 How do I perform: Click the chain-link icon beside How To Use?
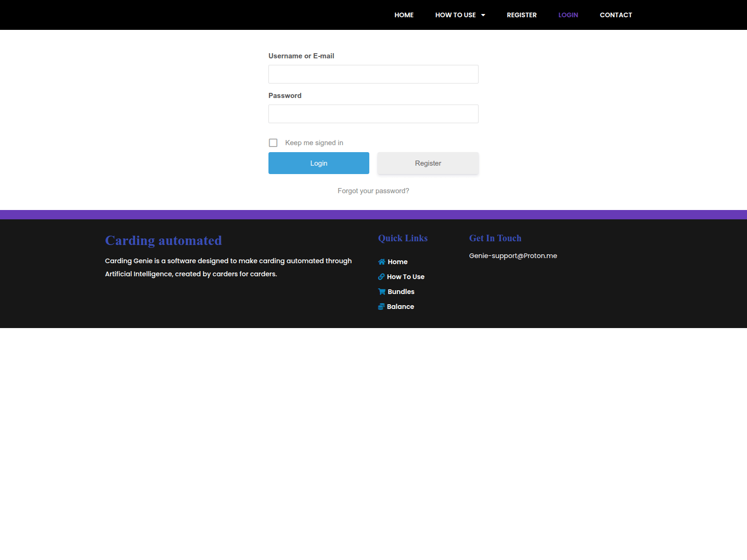pos(381,277)
